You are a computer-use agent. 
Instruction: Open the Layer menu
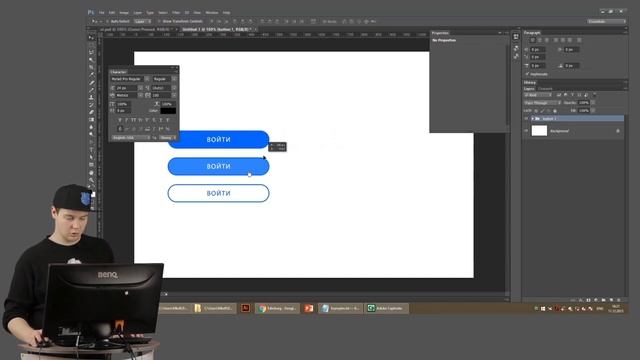(x=138, y=13)
